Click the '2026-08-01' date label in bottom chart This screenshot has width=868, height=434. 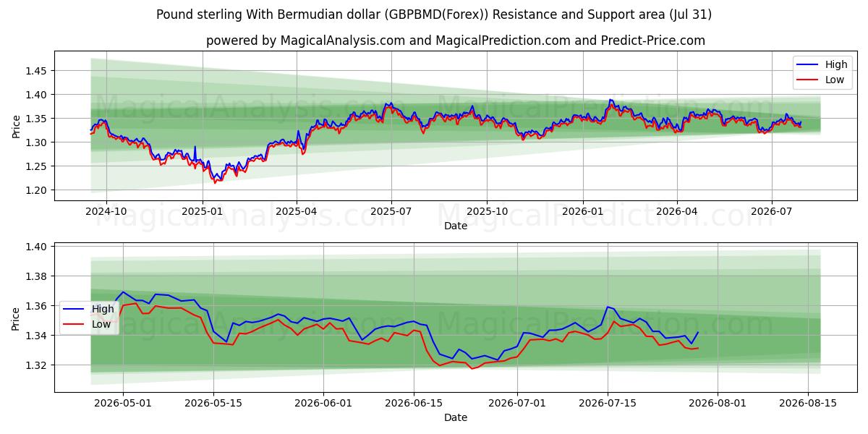pos(718,404)
